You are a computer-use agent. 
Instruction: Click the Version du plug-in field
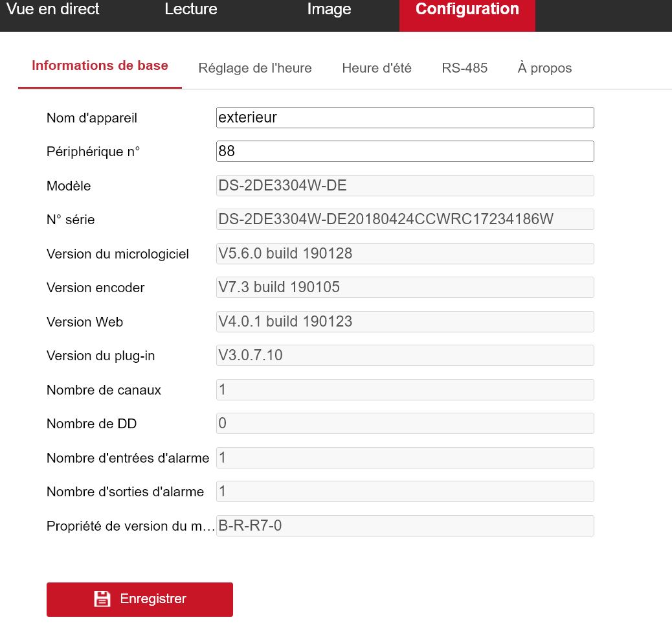405,356
